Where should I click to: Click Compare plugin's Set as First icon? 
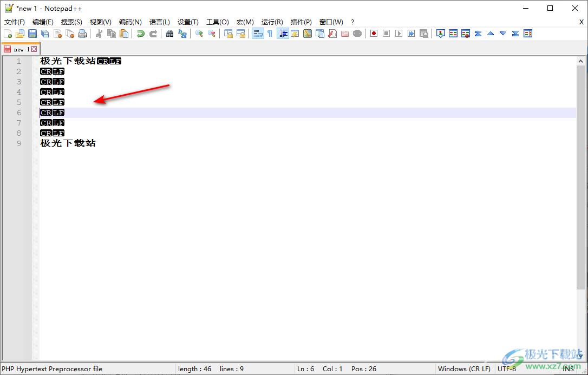coord(441,34)
